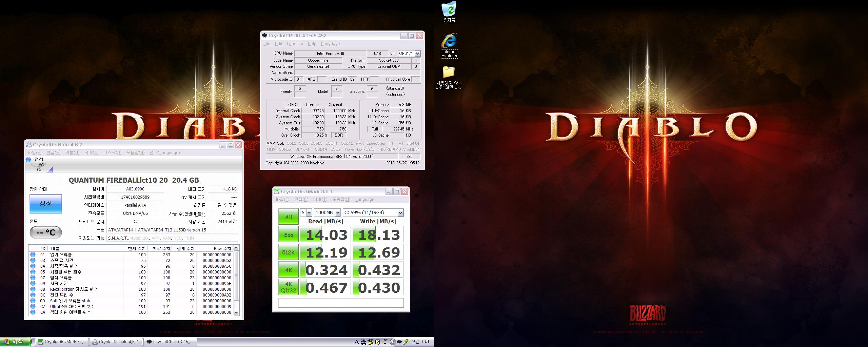Open the Windows 시작 start button
868x347 pixels.
coord(16,342)
